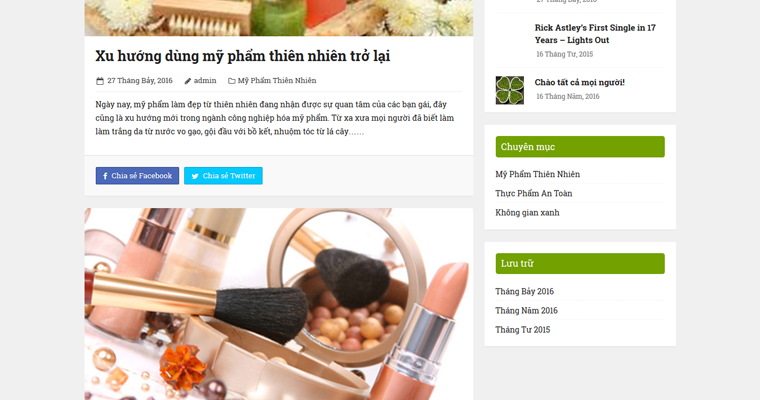Open the Mỹ Phẩm Thiên Nhiên sidebar category
This screenshot has width=760, height=400.
(x=538, y=174)
